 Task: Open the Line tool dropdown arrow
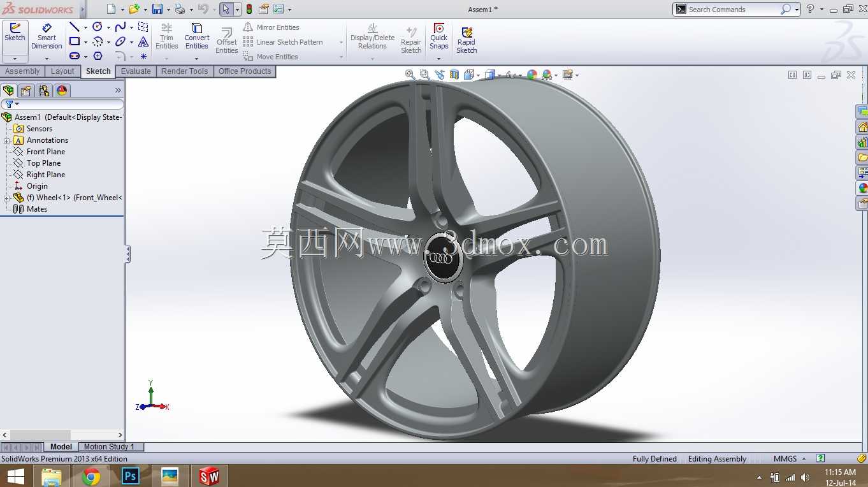point(85,27)
